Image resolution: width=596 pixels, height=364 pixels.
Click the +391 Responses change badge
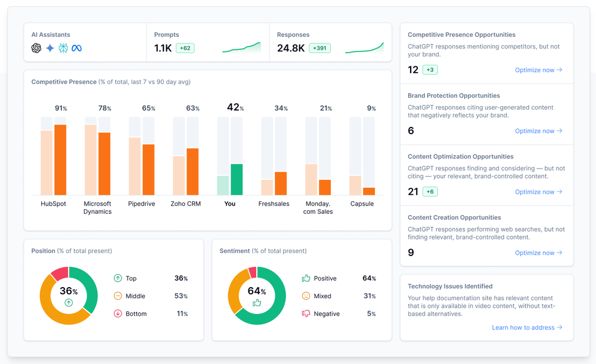(319, 48)
